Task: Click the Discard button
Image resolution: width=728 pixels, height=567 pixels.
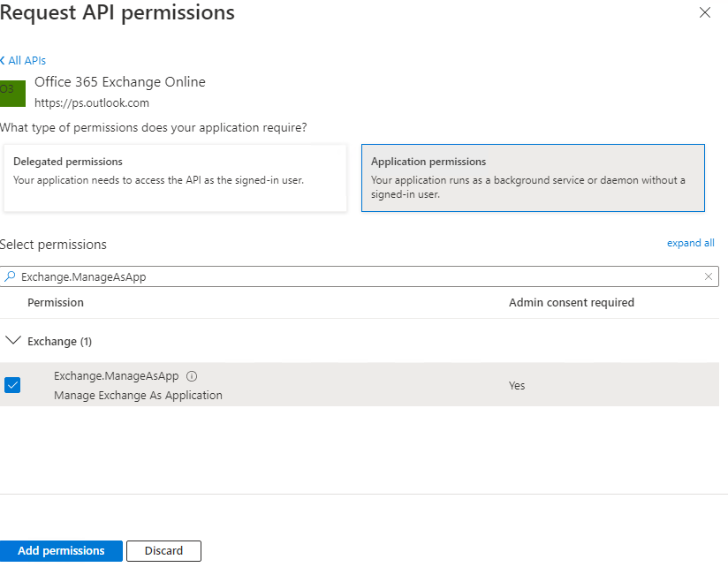Action: click(x=163, y=550)
